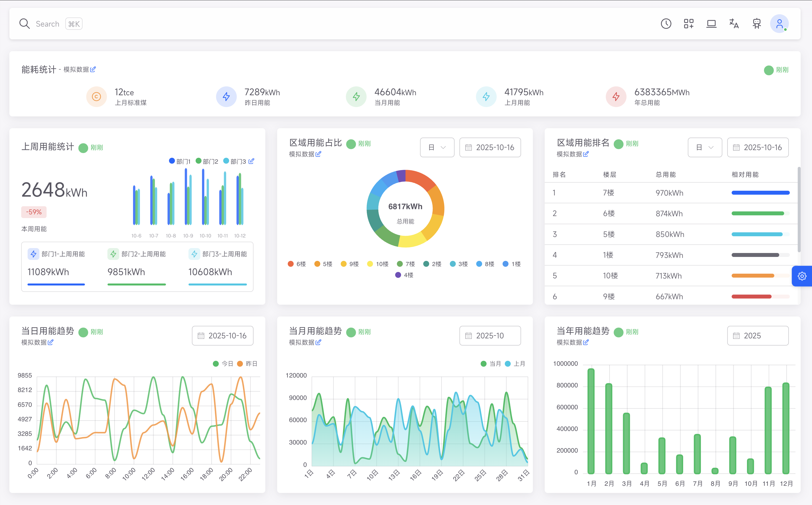
Task: Switch language using the translate icon
Action: 734,23
